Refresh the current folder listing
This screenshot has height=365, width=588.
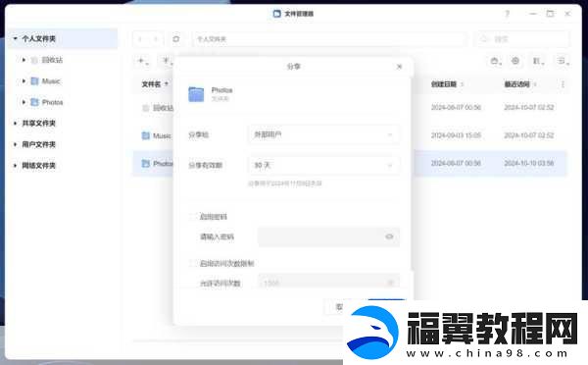tap(175, 39)
